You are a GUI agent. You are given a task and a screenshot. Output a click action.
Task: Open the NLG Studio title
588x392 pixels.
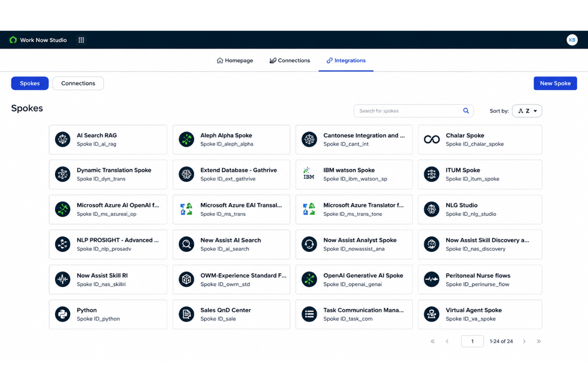(x=461, y=205)
